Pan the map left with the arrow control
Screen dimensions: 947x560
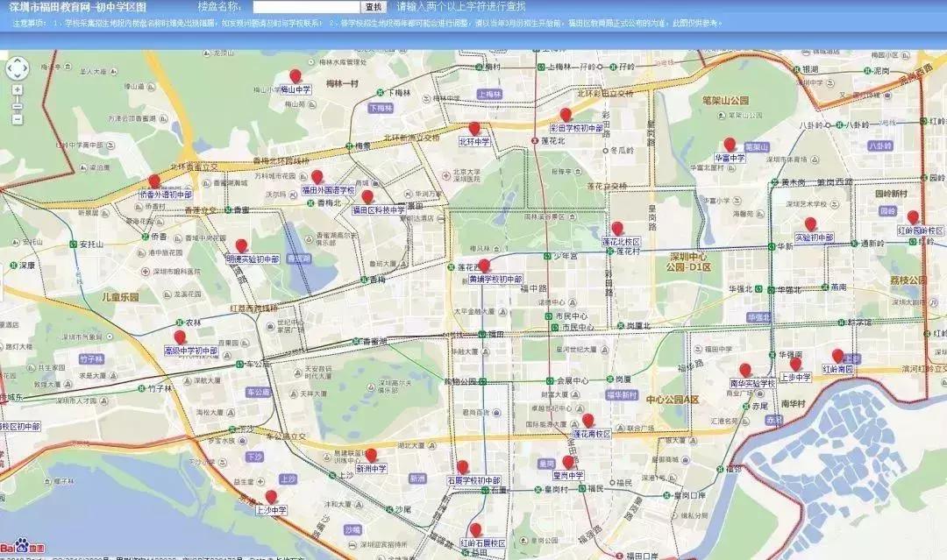(10, 68)
